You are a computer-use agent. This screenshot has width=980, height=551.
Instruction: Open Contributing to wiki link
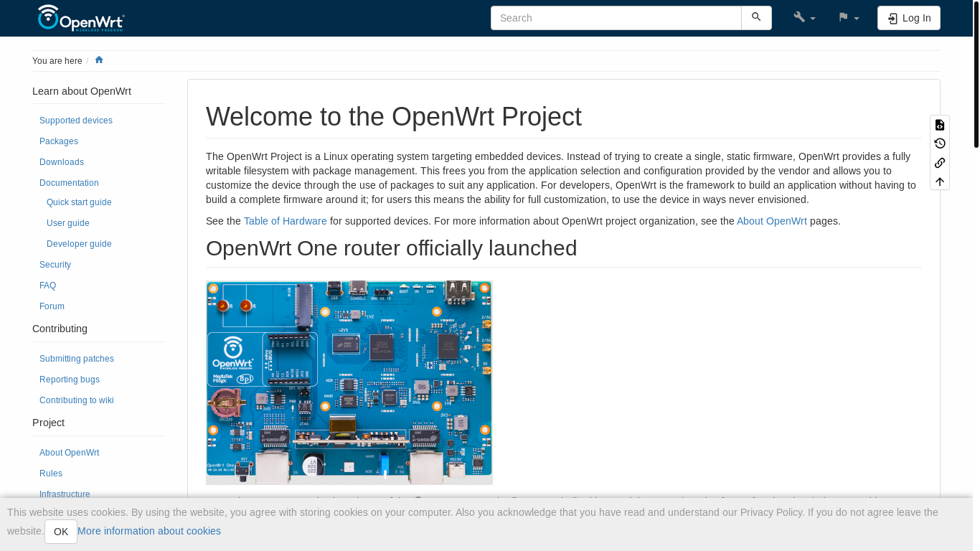pyautogui.click(x=77, y=400)
